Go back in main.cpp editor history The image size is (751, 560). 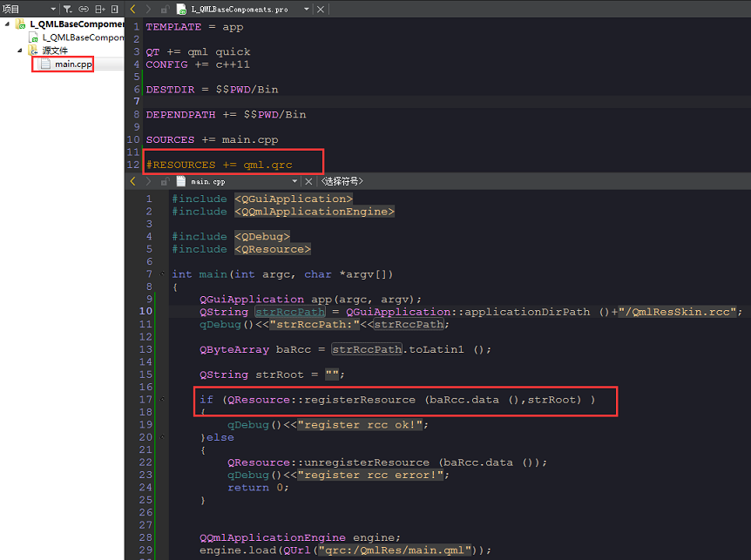(132, 181)
